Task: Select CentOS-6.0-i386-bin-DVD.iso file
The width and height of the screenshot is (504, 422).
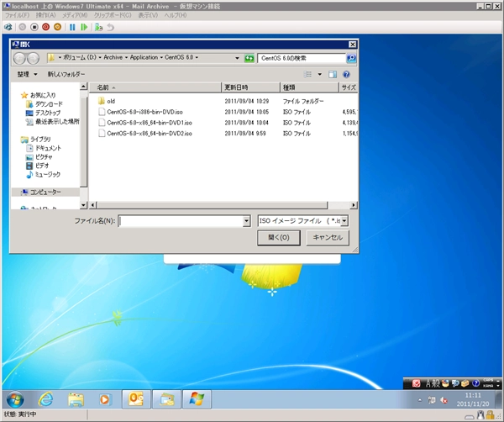Action: pyautogui.click(x=144, y=112)
